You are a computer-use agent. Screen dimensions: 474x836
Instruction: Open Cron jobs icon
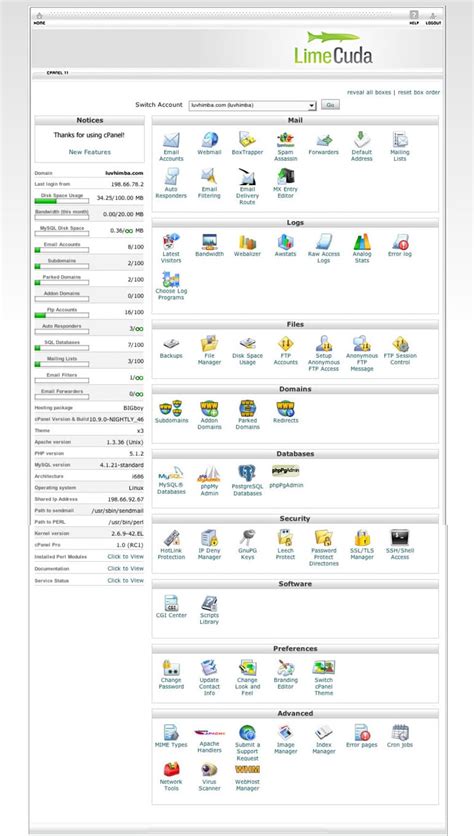pos(399,736)
